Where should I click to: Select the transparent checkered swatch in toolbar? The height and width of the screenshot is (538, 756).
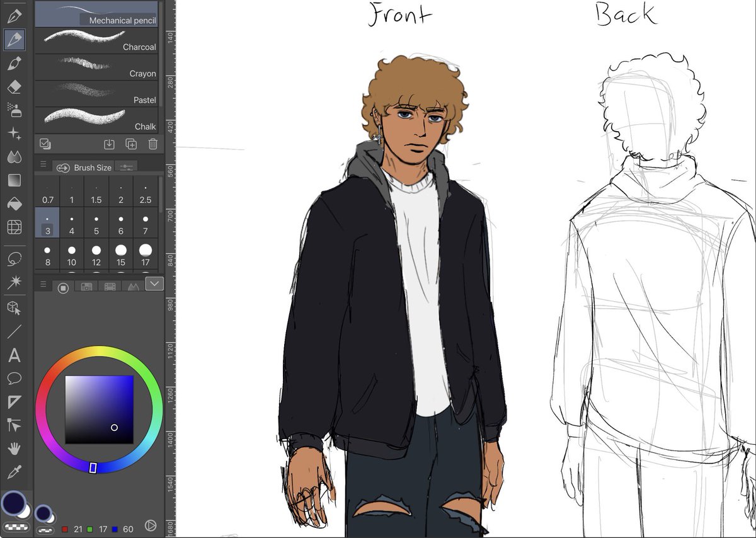pos(16,528)
